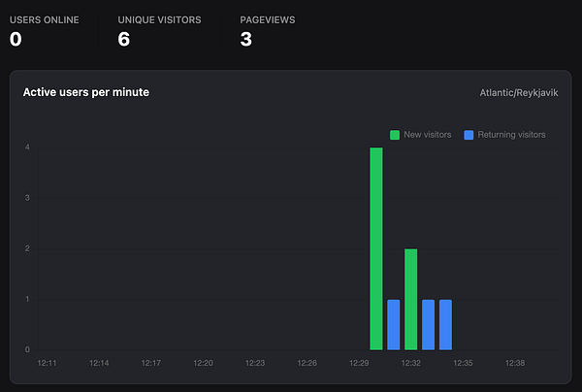The width and height of the screenshot is (582, 392).
Task: Toggle the New visitors legend label
Action: [x=428, y=135]
